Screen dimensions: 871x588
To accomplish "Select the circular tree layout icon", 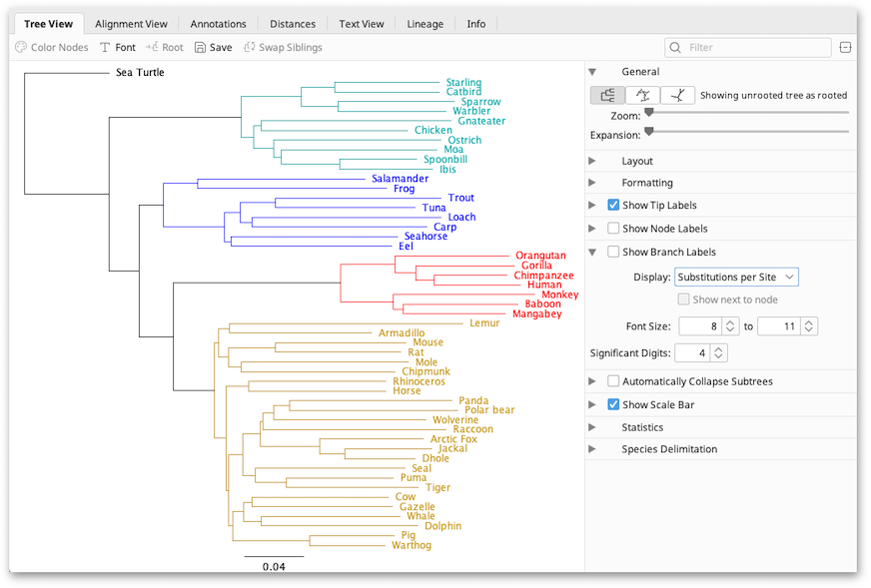I will (x=642, y=95).
